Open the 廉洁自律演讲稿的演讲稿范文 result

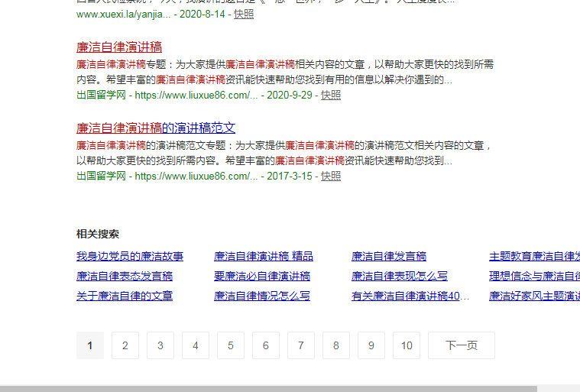coord(155,128)
